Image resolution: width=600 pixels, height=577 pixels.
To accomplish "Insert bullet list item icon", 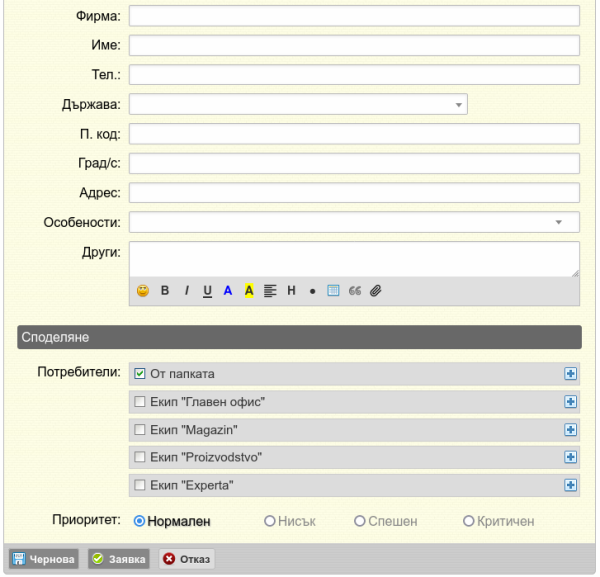I will [x=313, y=292].
